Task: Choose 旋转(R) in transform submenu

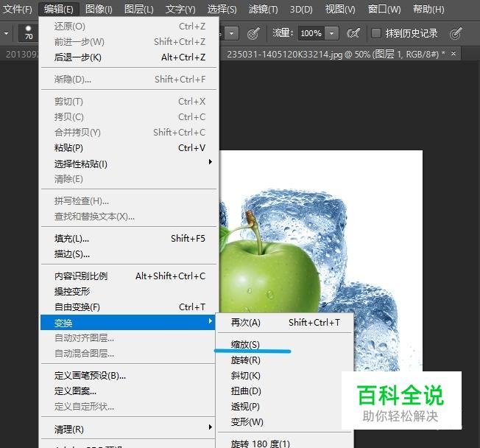Action: [x=286, y=360]
